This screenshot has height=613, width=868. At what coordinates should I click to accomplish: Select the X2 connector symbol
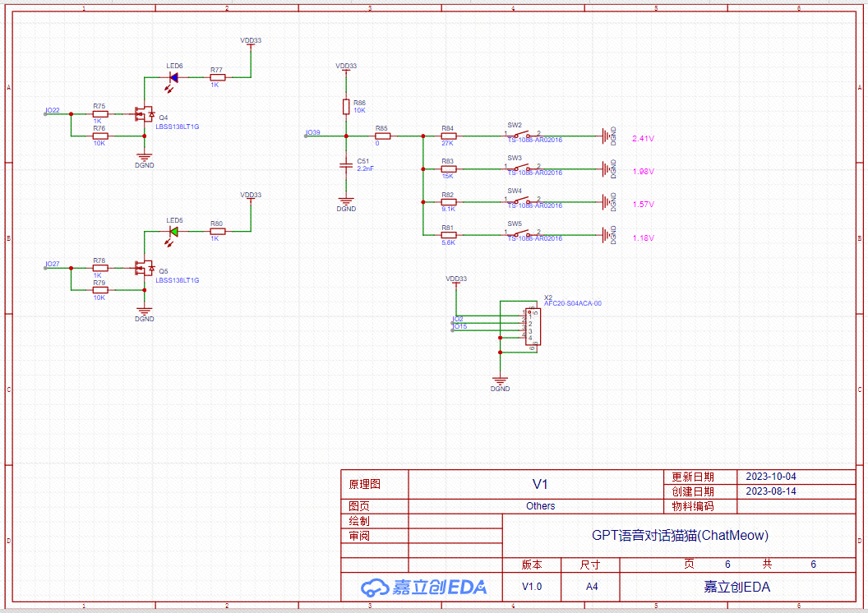(x=532, y=328)
